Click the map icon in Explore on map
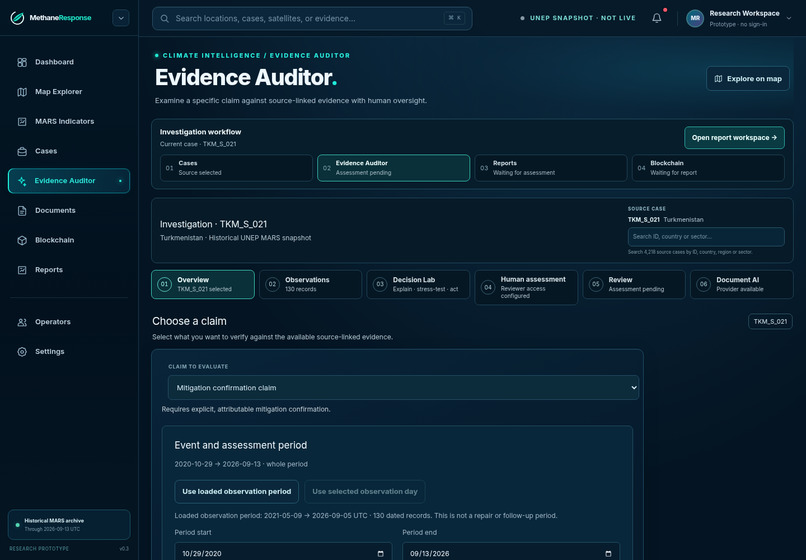The image size is (806, 560). coord(719,79)
